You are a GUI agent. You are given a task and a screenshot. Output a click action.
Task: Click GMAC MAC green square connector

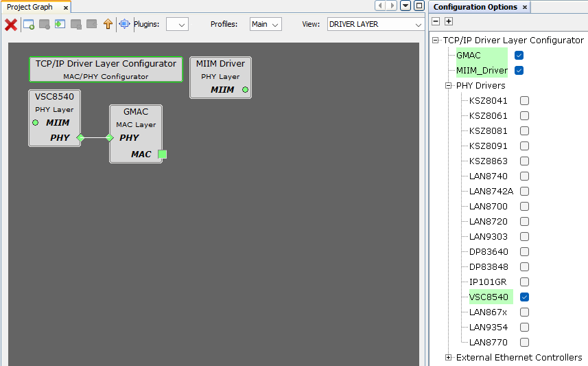163,155
